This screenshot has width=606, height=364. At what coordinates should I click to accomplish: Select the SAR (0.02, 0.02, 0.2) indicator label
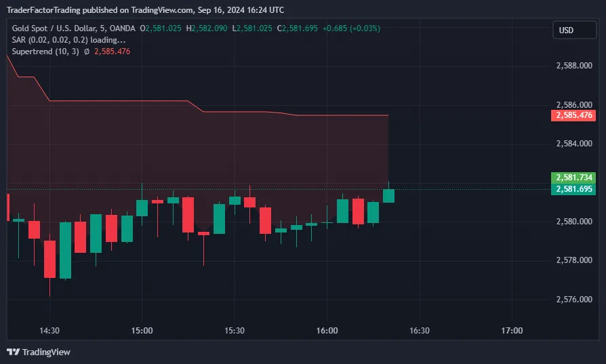click(50, 40)
